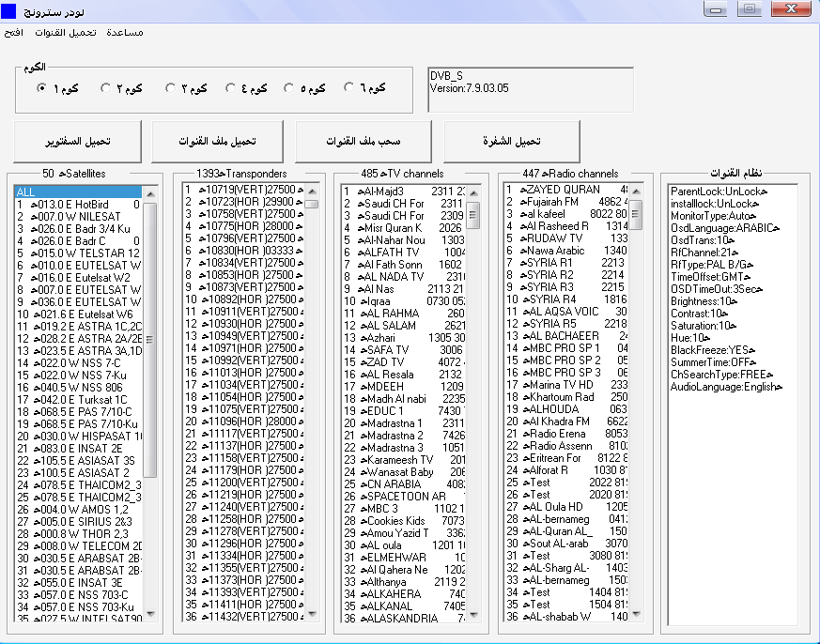Select satellite 007.0 W NILESAT
820x644 pixels.
78,217
